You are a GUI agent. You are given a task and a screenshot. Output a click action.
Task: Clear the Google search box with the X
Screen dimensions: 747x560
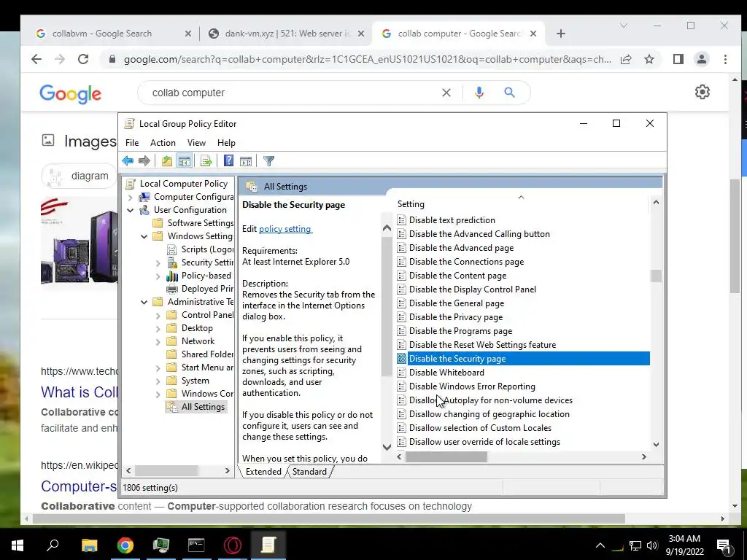coord(446,93)
